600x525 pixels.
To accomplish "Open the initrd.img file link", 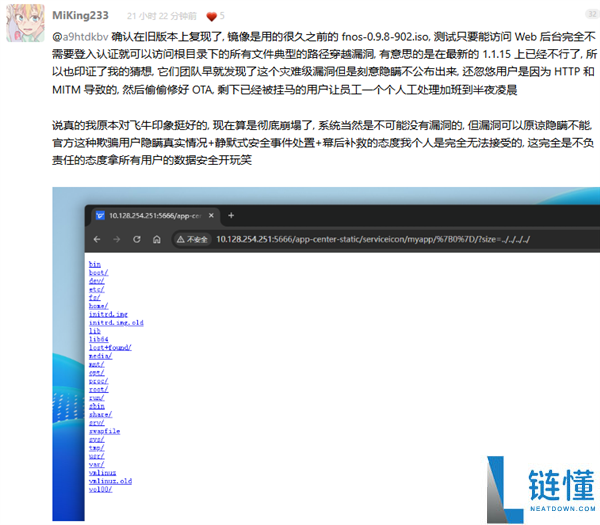I will click(x=108, y=314).
